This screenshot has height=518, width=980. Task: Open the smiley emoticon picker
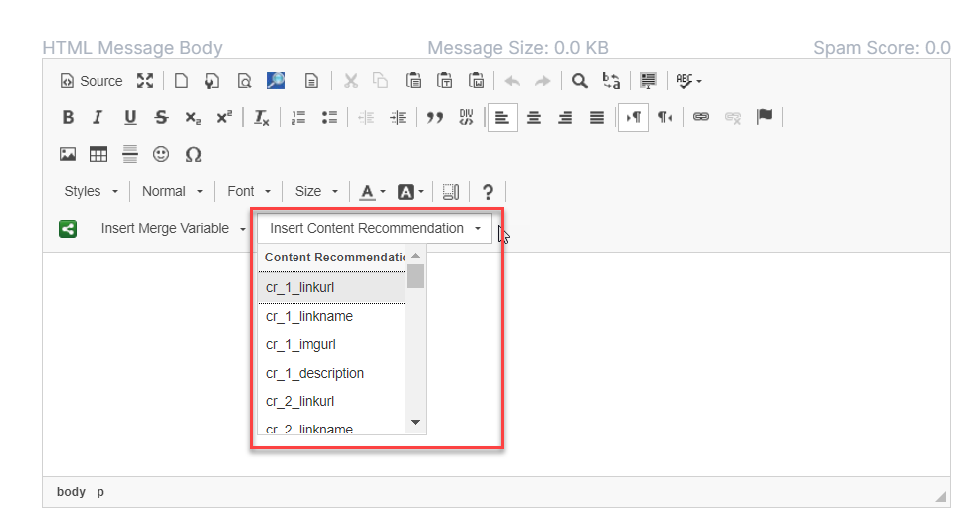[161, 154]
